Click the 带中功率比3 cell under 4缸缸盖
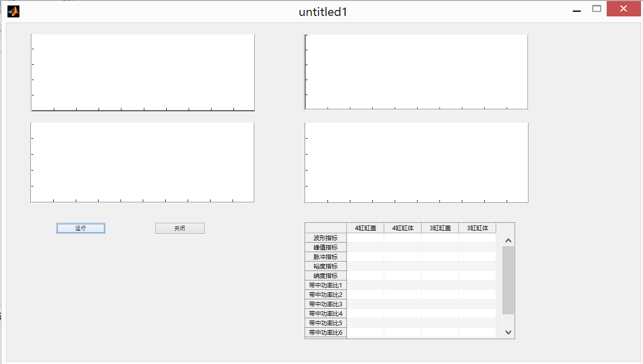This screenshot has width=643, height=364. [365, 304]
